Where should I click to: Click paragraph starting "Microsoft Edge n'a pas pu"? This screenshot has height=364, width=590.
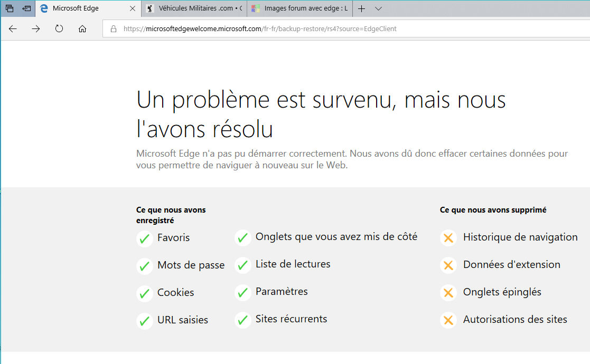pyautogui.click(x=352, y=159)
